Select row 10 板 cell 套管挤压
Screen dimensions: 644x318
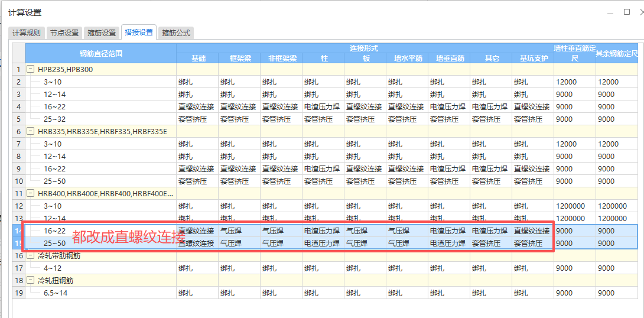(365, 181)
